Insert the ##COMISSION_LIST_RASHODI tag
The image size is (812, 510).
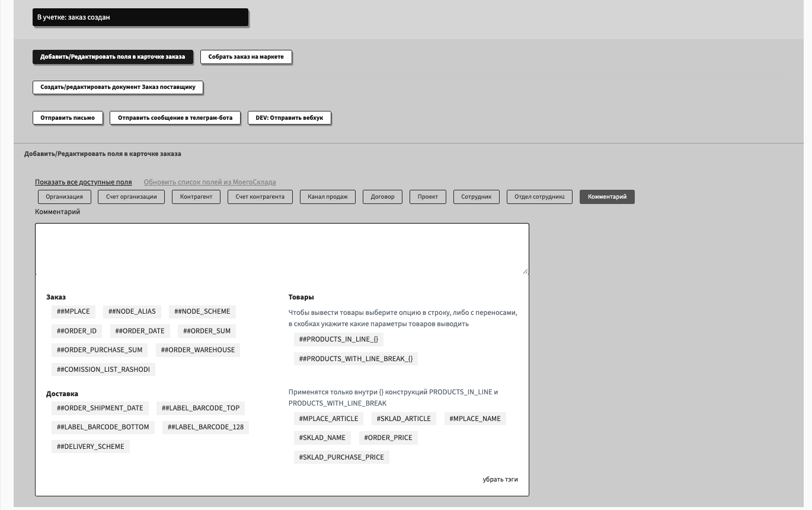point(103,369)
